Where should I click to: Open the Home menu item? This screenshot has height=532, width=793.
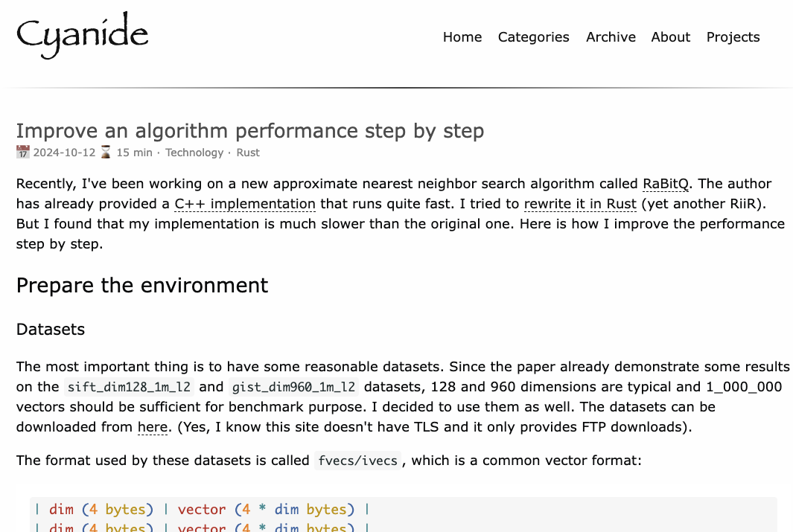point(462,37)
